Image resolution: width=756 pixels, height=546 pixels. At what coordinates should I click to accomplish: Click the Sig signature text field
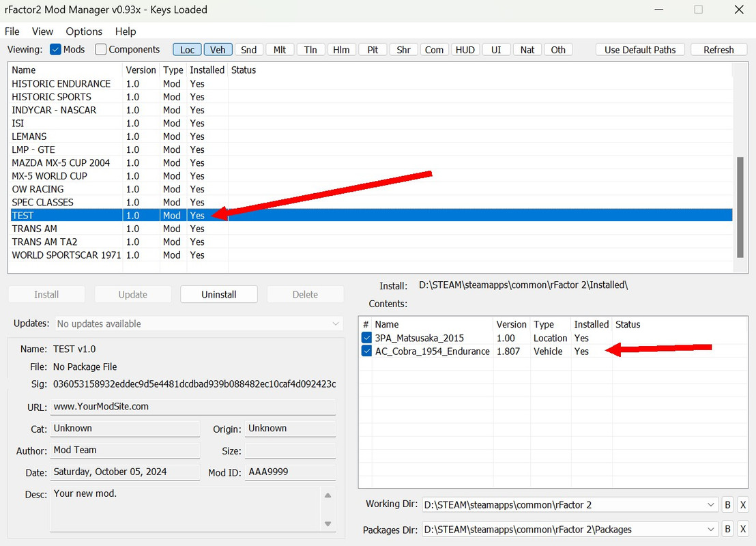[x=194, y=384]
